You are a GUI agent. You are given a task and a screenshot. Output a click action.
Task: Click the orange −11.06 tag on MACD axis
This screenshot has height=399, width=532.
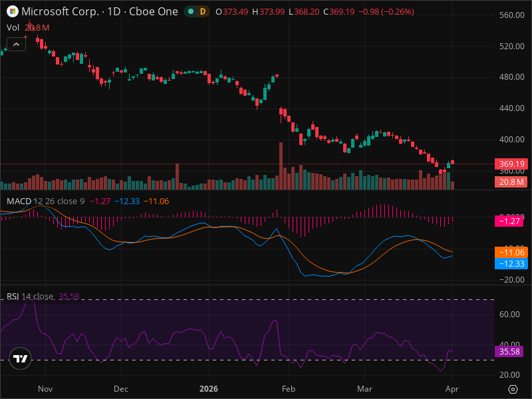[x=511, y=252]
